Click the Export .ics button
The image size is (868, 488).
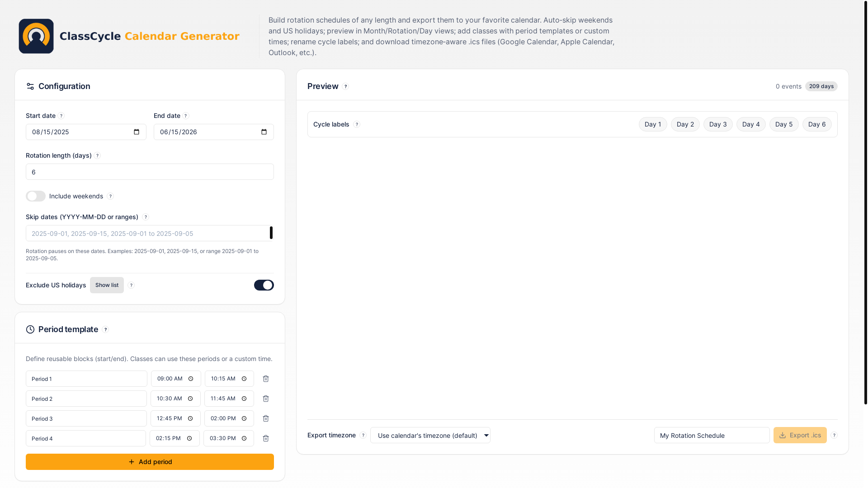click(800, 435)
